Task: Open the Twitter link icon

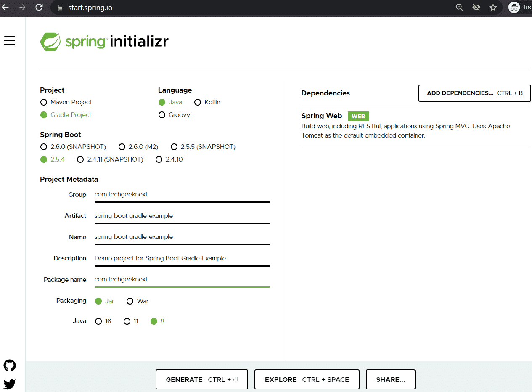Action: click(x=10, y=384)
